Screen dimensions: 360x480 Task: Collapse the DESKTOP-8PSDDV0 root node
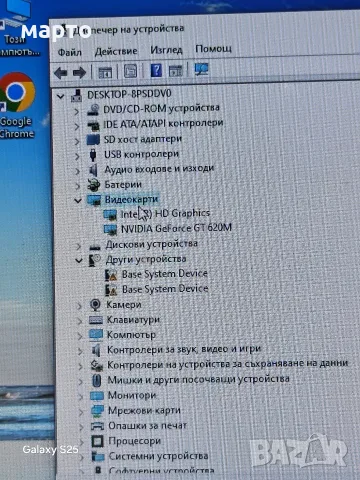[60, 97]
